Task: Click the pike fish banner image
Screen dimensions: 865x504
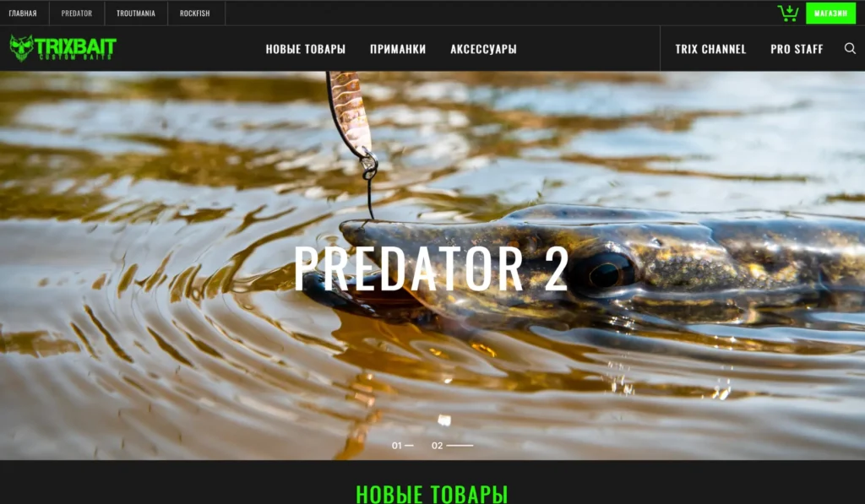Action: [x=601, y=270]
